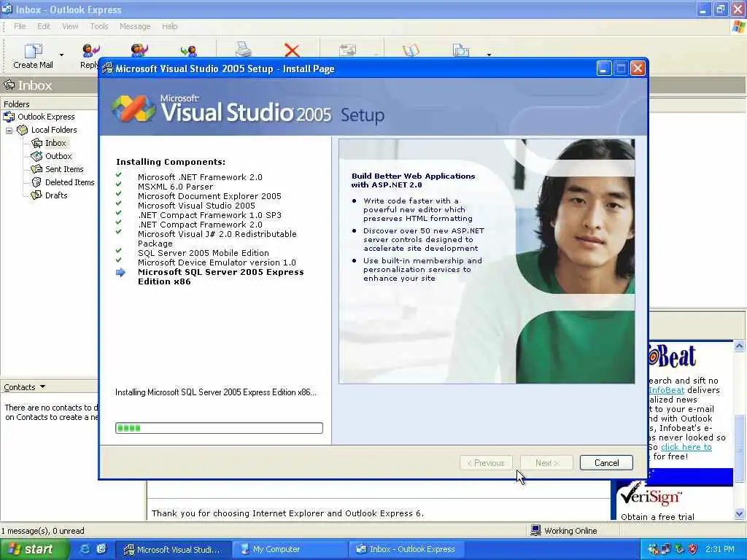Click 'Microsoft Document Explorer 2005' component text
This screenshot has width=747, height=560.
(x=209, y=196)
